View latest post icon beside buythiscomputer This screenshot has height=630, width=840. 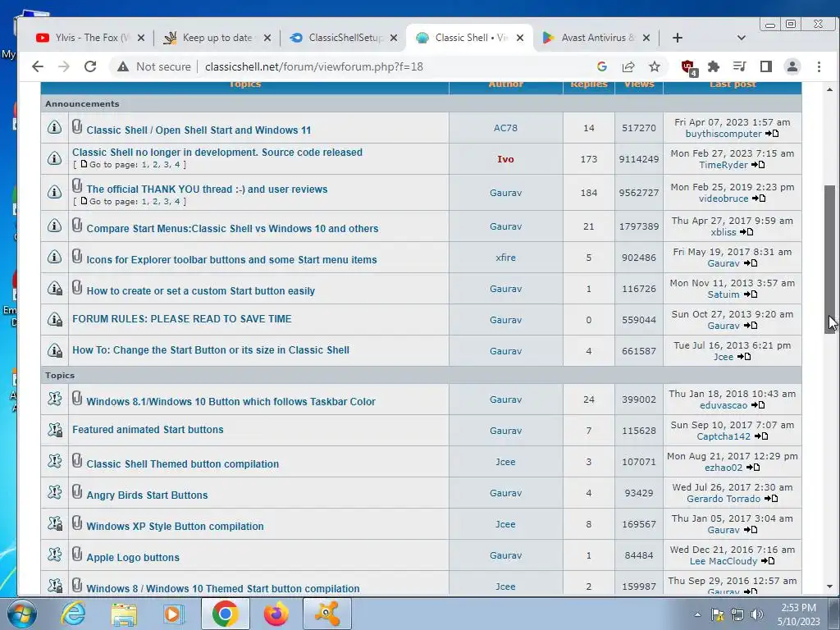click(x=772, y=134)
